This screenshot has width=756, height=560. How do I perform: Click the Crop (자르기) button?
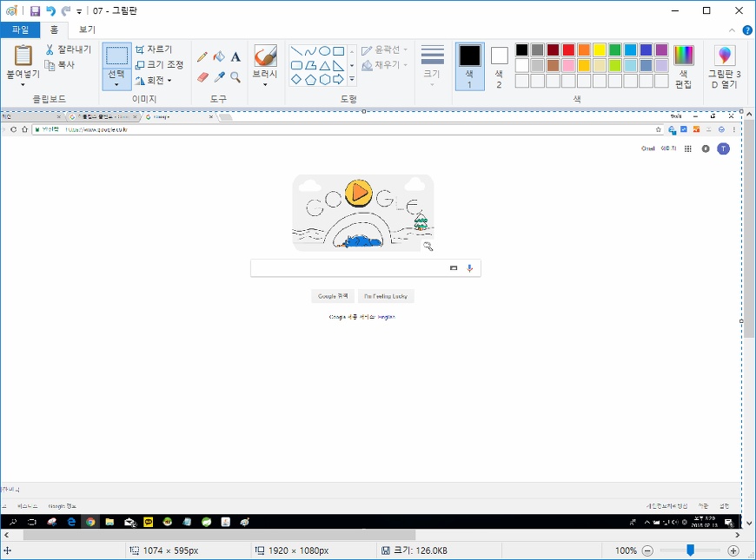tap(154, 49)
